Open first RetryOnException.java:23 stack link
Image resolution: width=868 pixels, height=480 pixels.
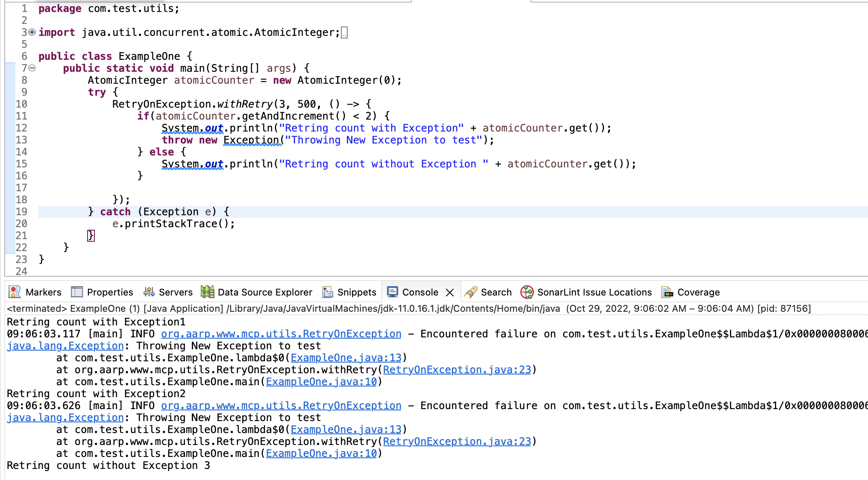tap(457, 370)
